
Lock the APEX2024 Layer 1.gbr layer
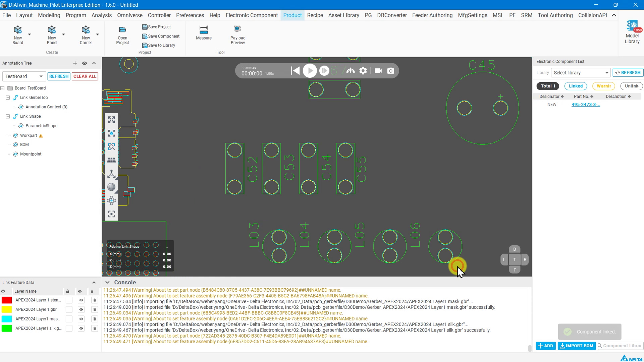click(69, 310)
